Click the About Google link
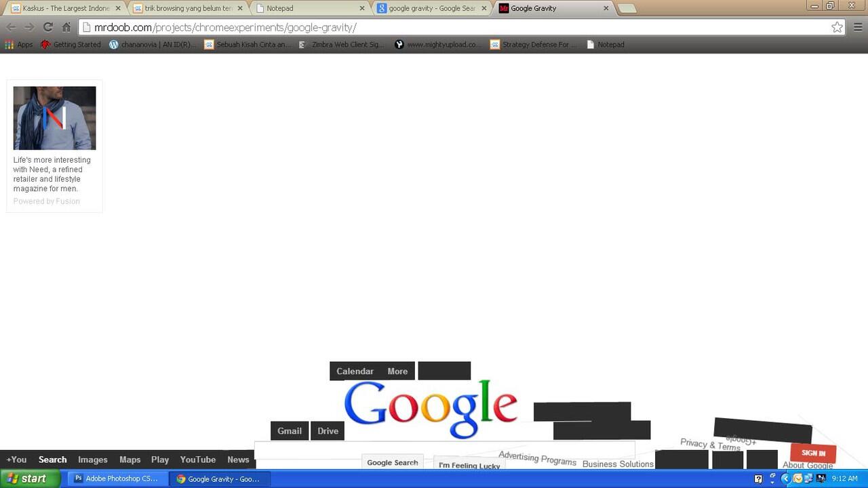The image size is (868, 488). (808, 465)
